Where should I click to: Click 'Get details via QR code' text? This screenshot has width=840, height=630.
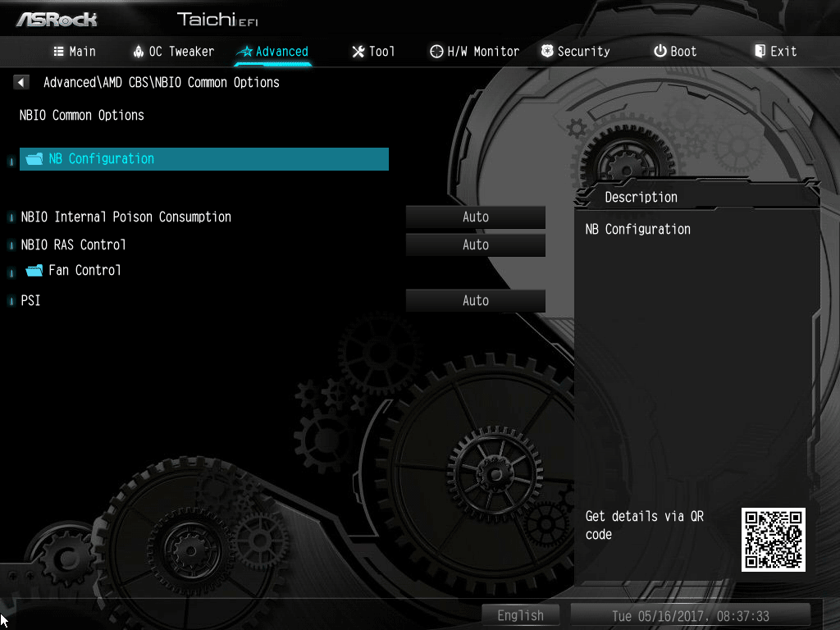coord(645,525)
